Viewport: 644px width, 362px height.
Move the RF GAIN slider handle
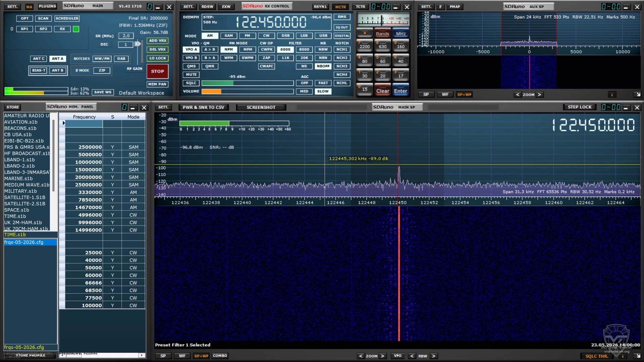click(138, 44)
